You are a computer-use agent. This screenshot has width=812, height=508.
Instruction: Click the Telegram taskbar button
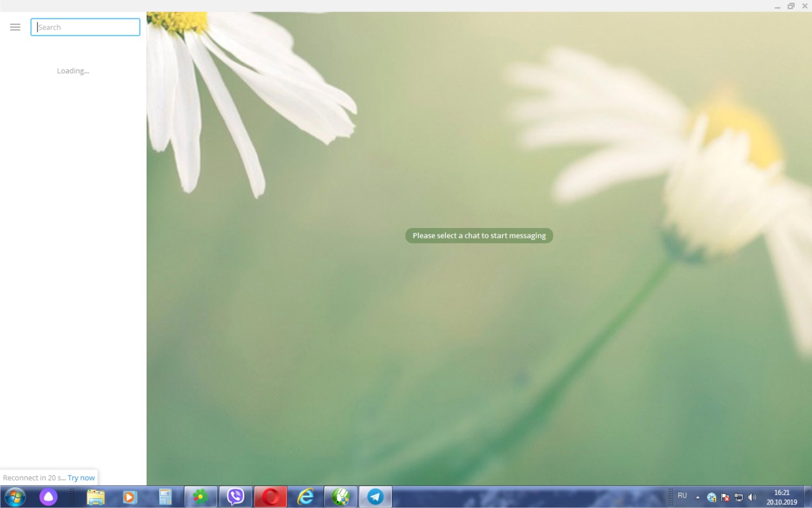[376, 497]
